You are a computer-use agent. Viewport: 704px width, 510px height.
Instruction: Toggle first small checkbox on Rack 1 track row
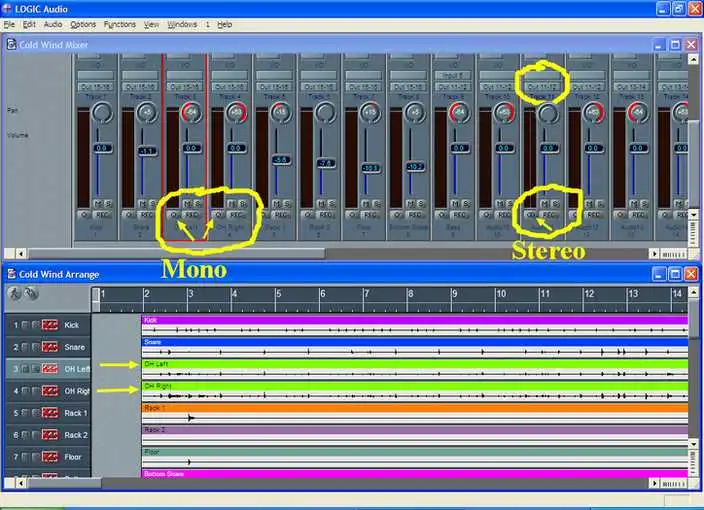tap(25, 413)
